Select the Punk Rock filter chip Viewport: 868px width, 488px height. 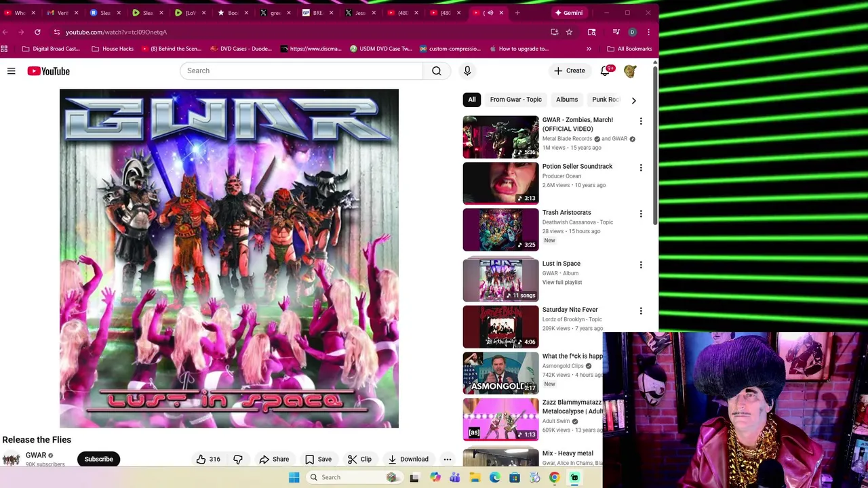(606, 100)
